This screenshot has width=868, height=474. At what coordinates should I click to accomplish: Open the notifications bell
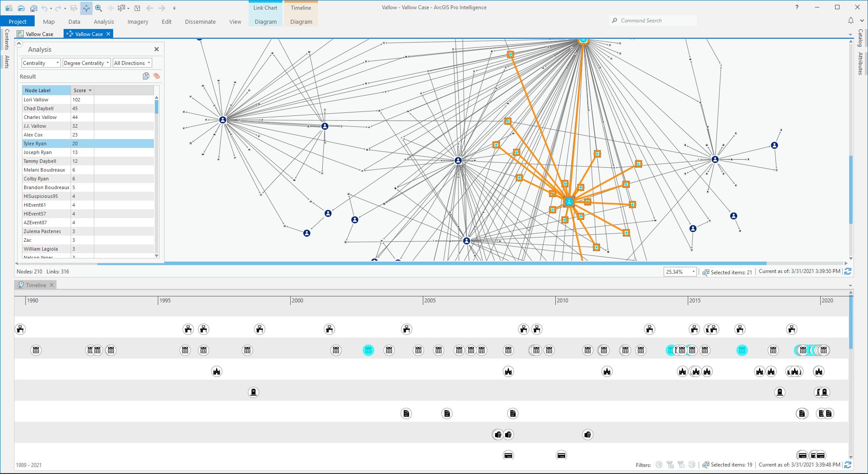pyautogui.click(x=850, y=20)
